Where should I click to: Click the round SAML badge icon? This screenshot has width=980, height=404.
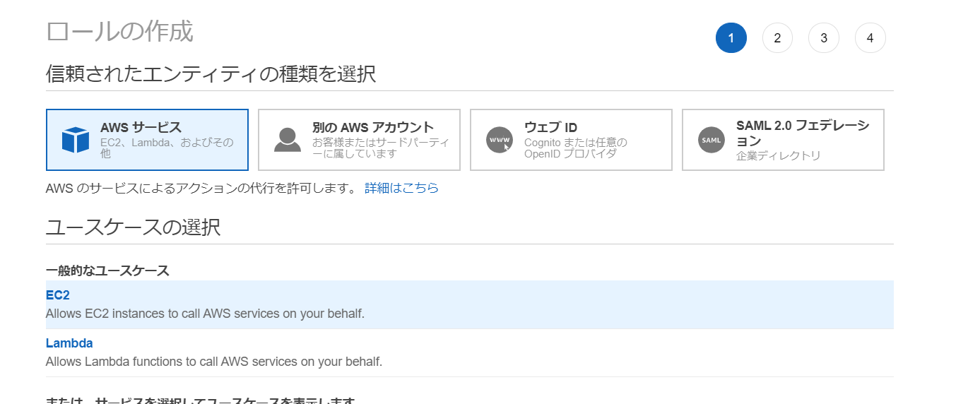click(711, 140)
